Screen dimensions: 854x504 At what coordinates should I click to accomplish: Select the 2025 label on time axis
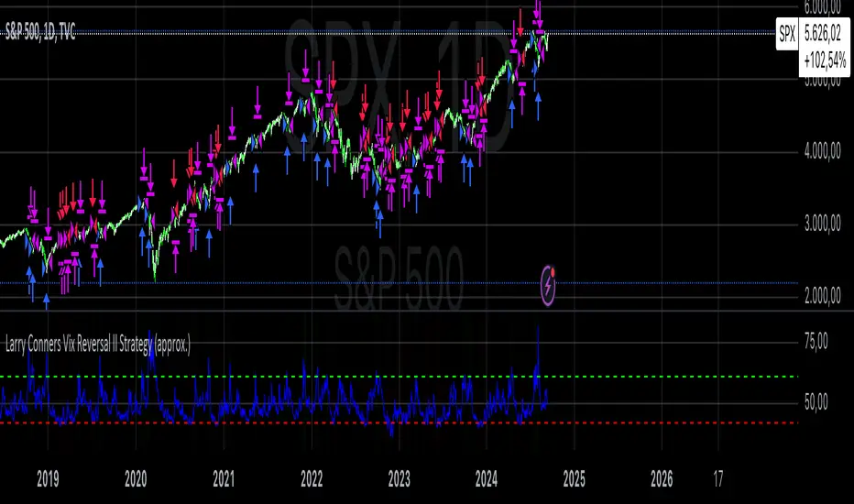(x=574, y=479)
